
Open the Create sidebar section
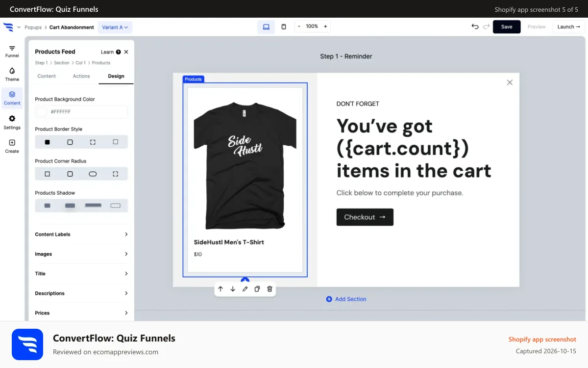click(12, 146)
